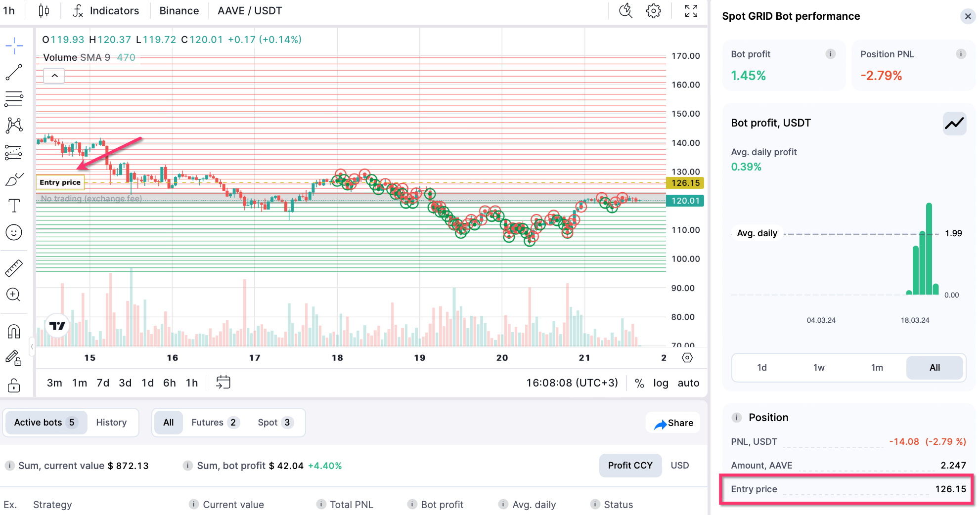Image resolution: width=980 pixels, height=515 pixels.
Task: Open the Indicators menu
Action: 106,11
